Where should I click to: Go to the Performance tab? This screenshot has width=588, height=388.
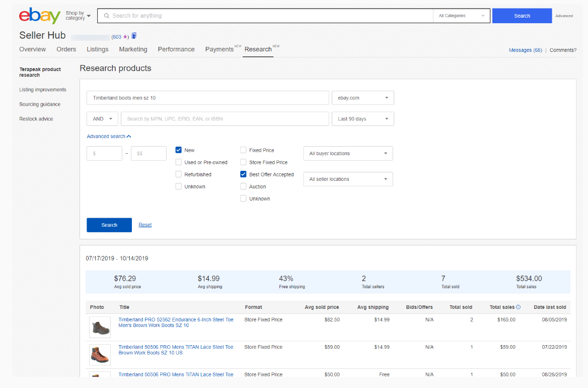click(x=176, y=49)
